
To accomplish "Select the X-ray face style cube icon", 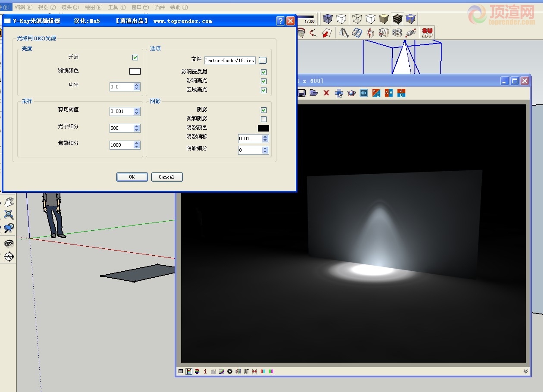I will pyautogui.click(x=328, y=19).
